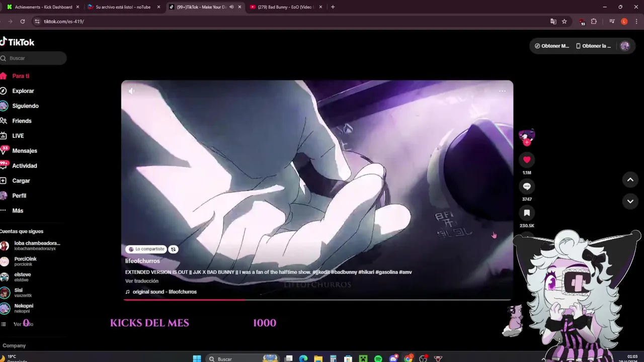Open elsteve followed account
The image size is (644, 362).
pyautogui.click(x=16, y=277)
